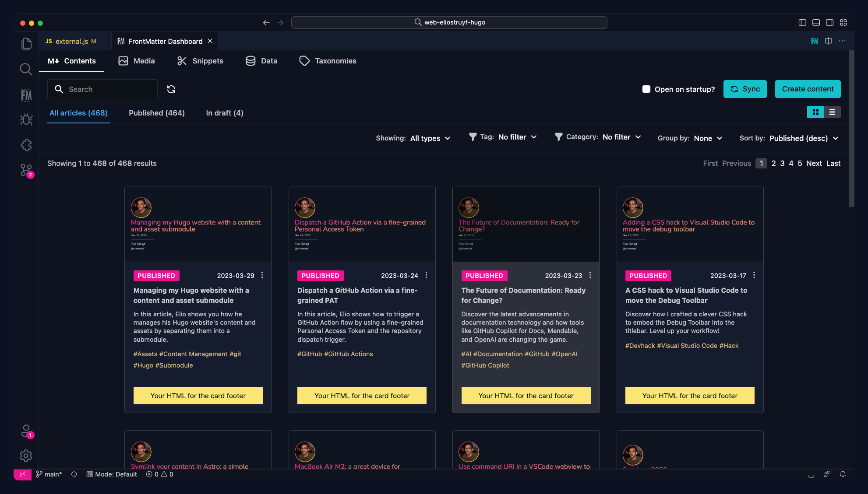This screenshot has height=494, width=868.
Task: Open the In draft articles filter
Action: (x=224, y=113)
